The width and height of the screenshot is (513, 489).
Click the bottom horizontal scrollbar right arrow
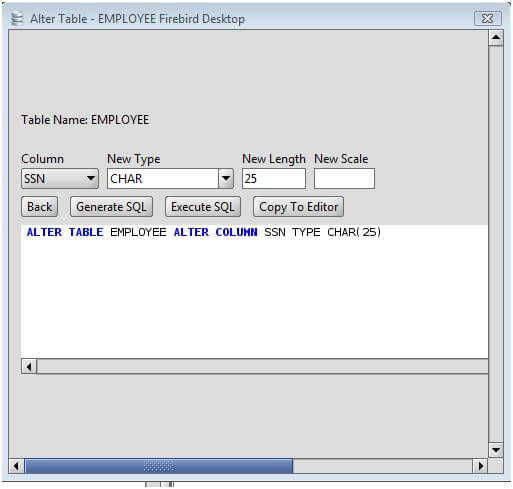[480, 466]
